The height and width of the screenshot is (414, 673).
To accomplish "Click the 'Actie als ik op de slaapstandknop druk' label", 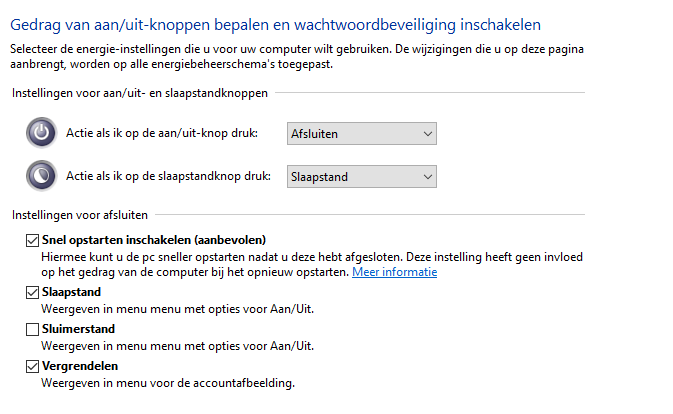I will click(168, 176).
